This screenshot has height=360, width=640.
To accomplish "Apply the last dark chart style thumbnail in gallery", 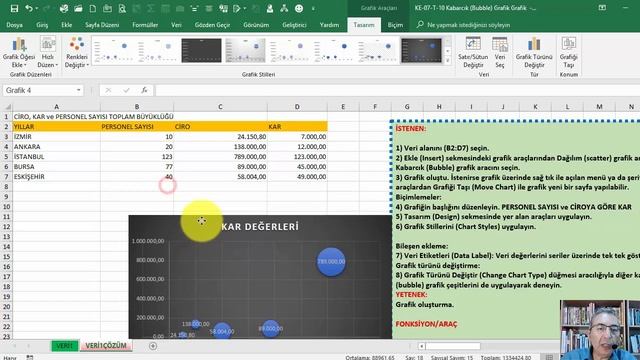I will pyautogui.click(x=421, y=51).
